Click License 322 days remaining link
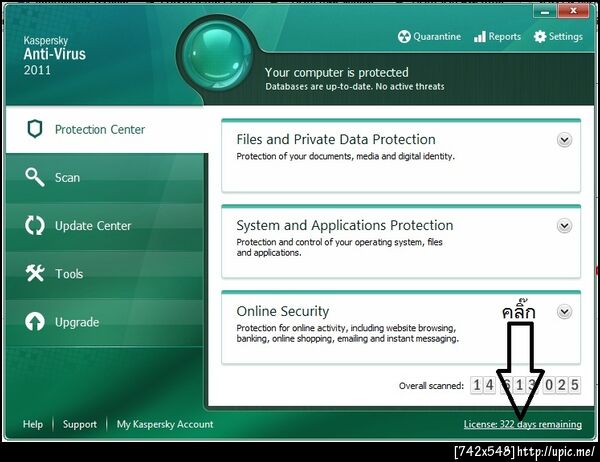600x462 pixels. pos(523,424)
